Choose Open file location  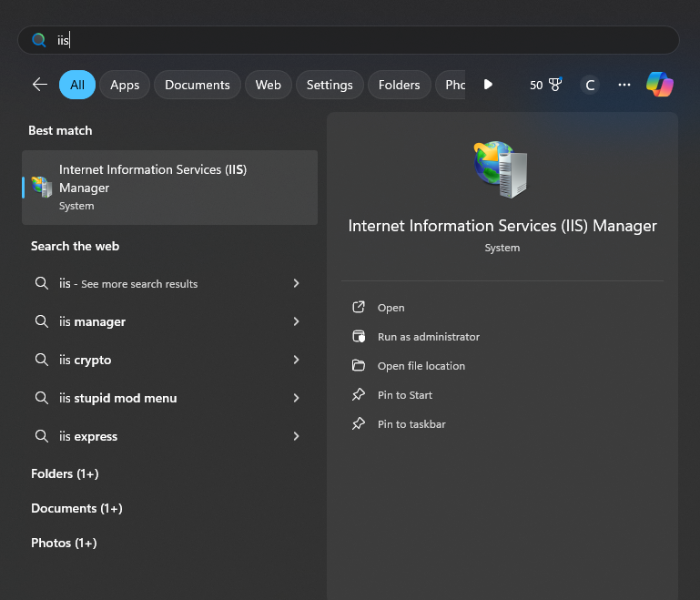click(421, 366)
